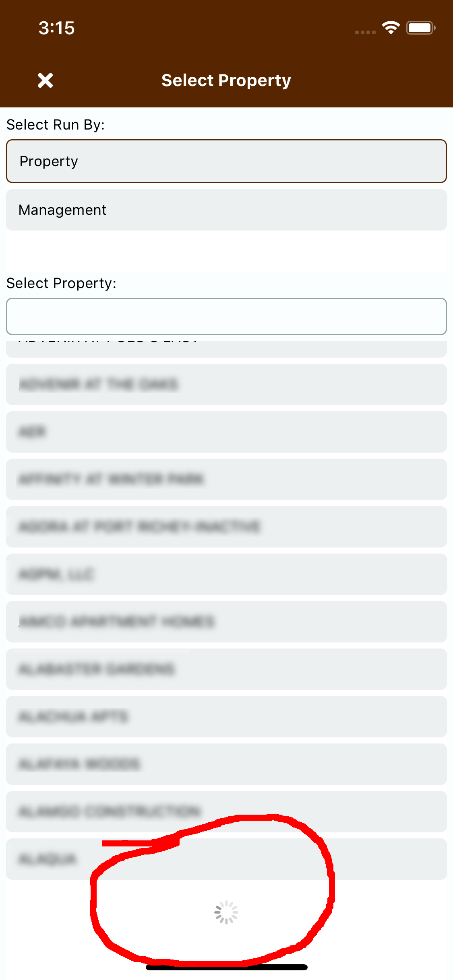Choose the ADVENIR AT THE OAKS property

point(226,385)
